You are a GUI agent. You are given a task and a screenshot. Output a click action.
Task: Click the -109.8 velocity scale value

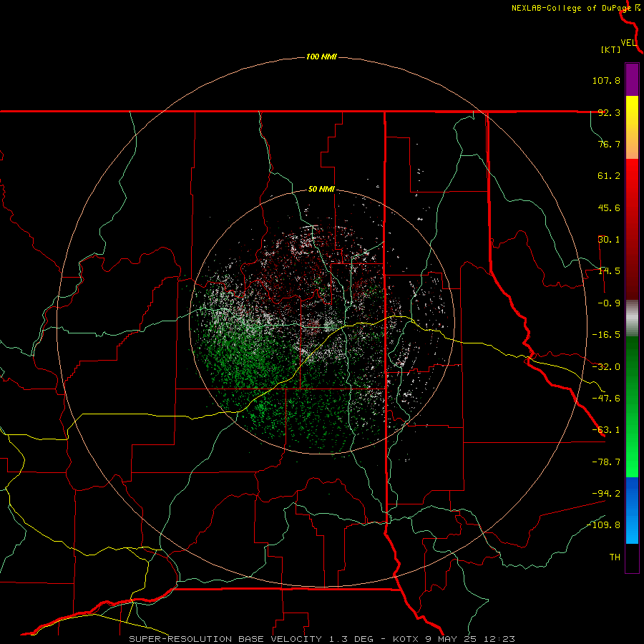point(604,525)
